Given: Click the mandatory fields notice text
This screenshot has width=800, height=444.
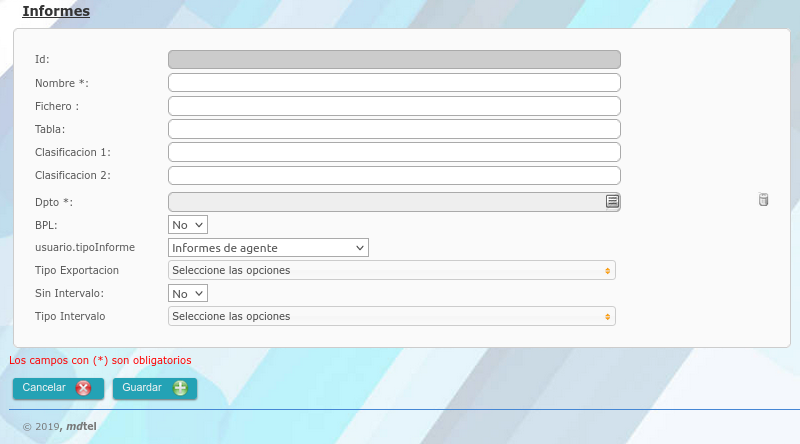Looking at the screenshot, I should pos(100,360).
